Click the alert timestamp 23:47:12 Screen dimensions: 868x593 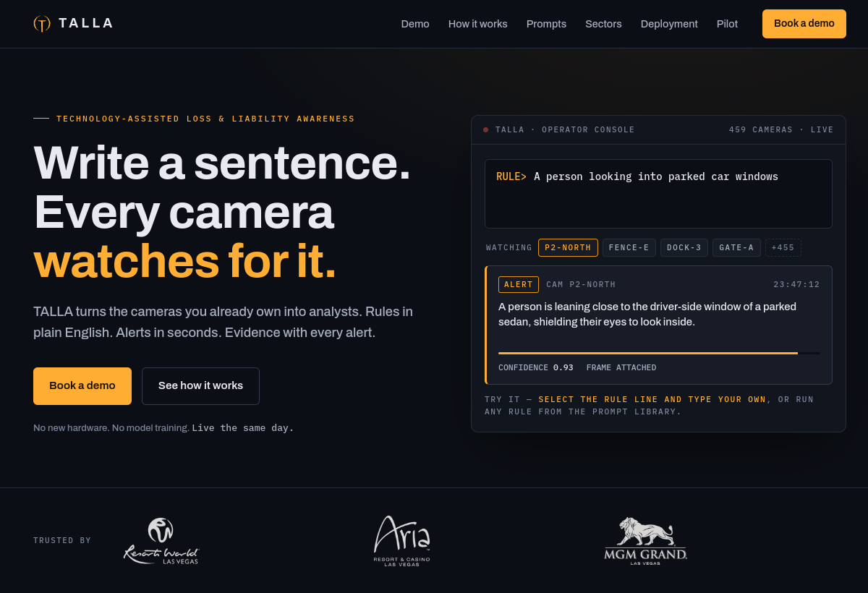pos(796,285)
